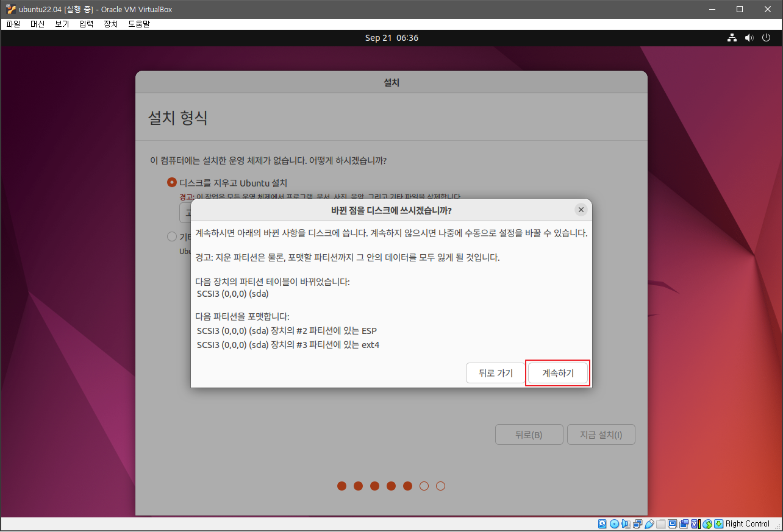Click the 설치 형식 heading
This screenshot has height=532, width=783.
click(x=178, y=118)
